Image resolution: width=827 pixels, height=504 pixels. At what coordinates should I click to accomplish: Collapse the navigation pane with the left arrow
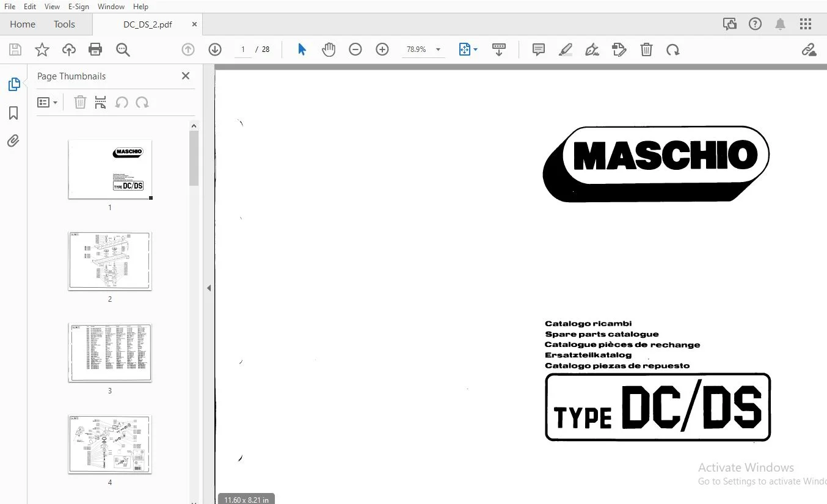[x=208, y=288]
